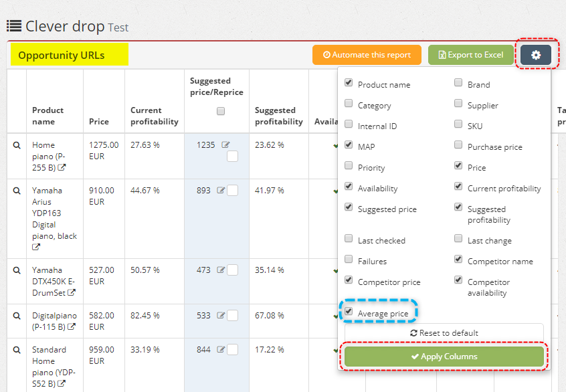Edit suggested price 844 pencil icon
Viewport: 566px width, 392px height.
[221, 349]
